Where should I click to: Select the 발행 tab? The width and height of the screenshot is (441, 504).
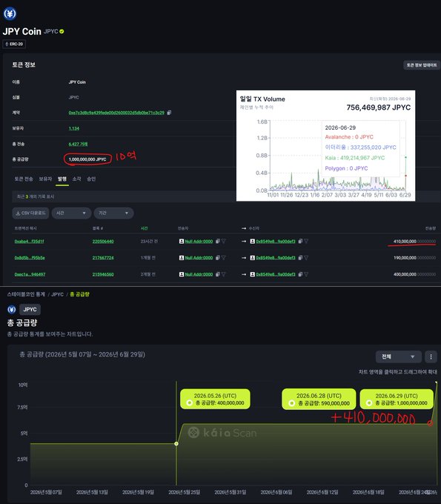point(62,179)
